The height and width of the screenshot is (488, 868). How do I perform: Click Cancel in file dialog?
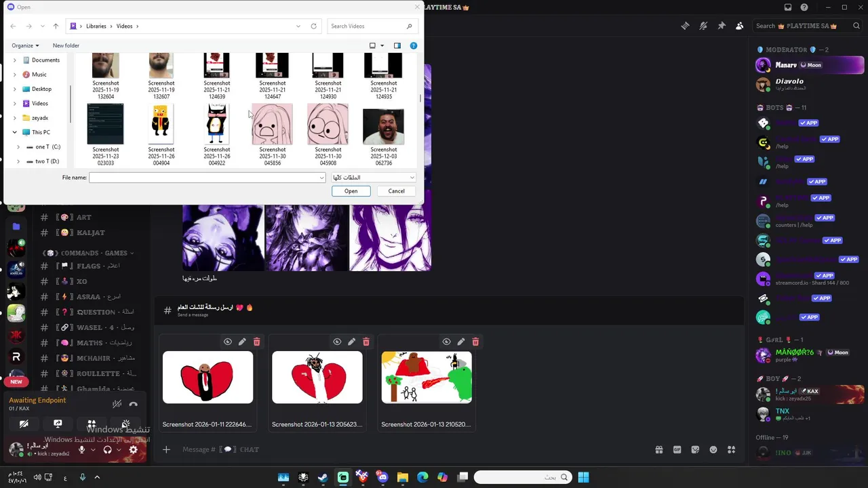click(x=396, y=191)
